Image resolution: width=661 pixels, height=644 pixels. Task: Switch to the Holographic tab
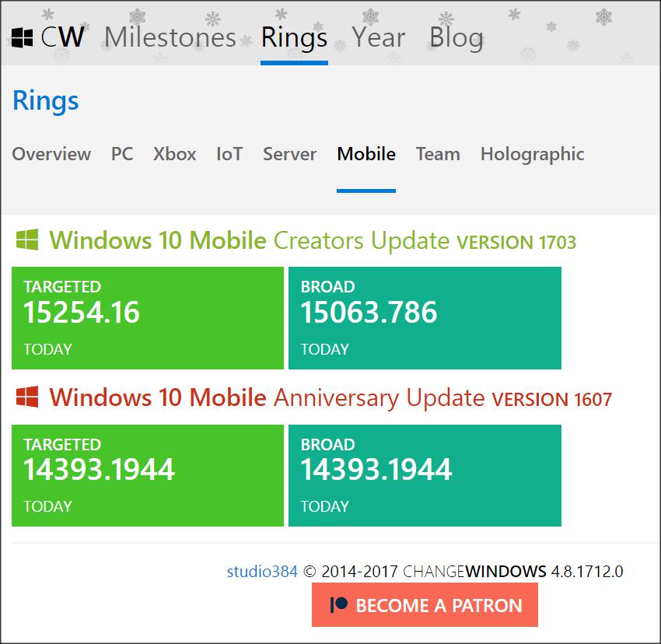coord(533,155)
